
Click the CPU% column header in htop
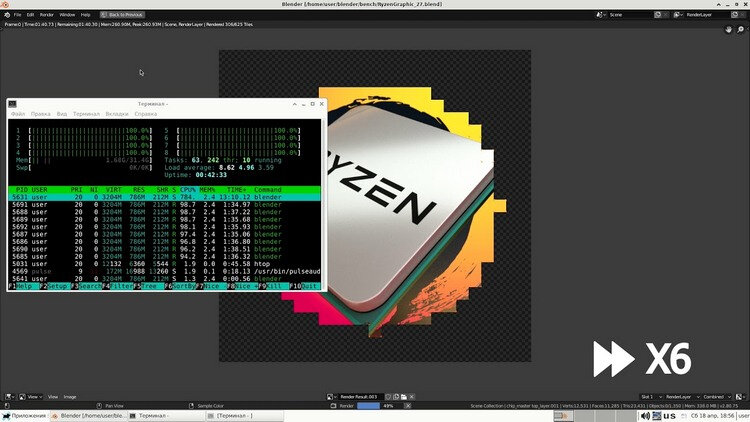[x=188, y=189]
